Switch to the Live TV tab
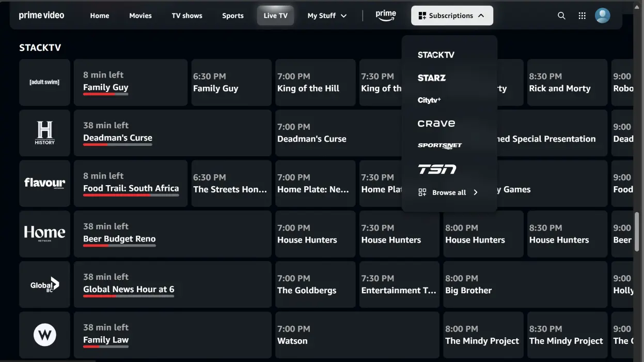 coord(275,16)
